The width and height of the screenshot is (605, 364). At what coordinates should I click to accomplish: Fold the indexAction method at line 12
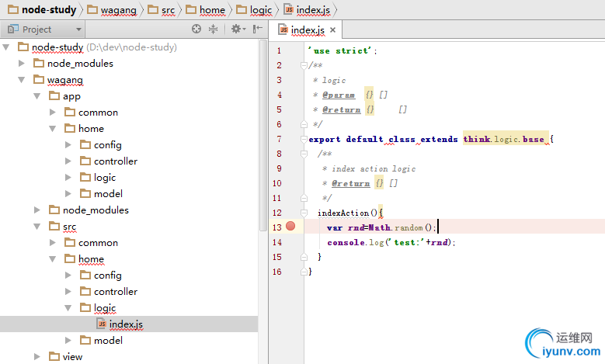[x=304, y=213]
